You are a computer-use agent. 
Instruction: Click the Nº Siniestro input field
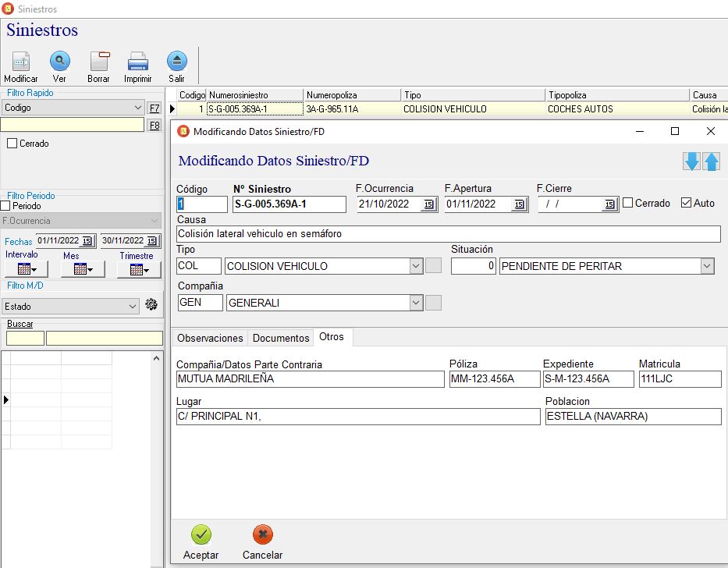click(289, 204)
